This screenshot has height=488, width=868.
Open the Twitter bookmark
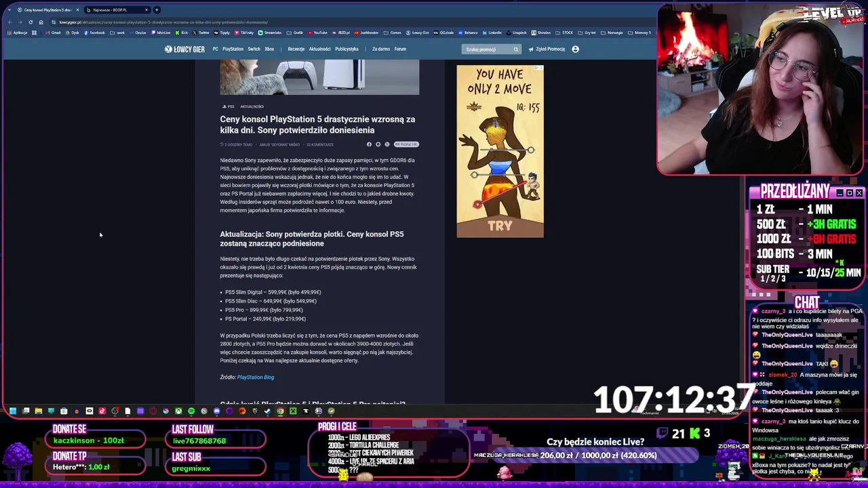point(201,33)
